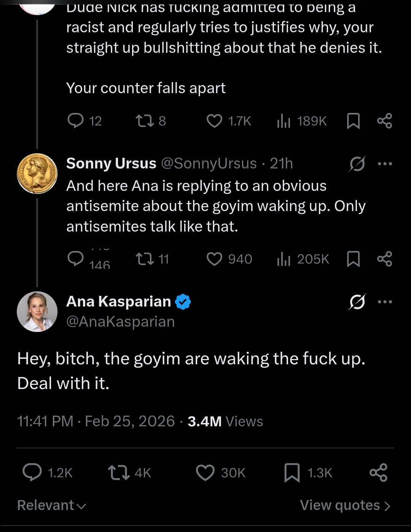The width and height of the screenshot is (411, 532).
Task: Click Sonny Ursus gold coin avatar
Action: tap(37, 173)
